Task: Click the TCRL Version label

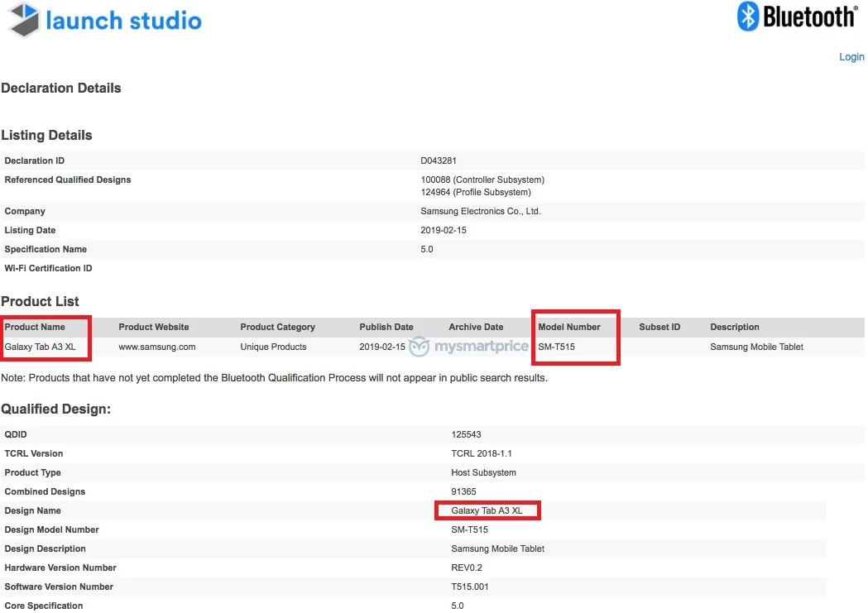Action: tap(34, 453)
